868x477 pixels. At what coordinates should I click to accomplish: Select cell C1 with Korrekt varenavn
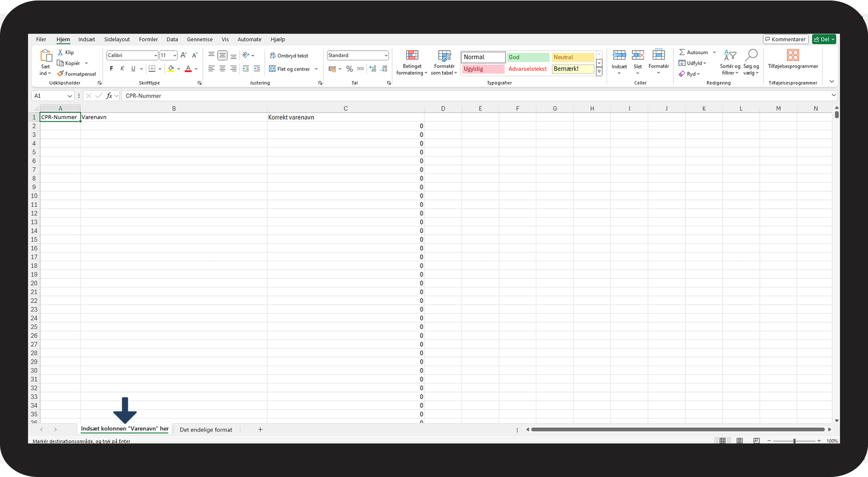(x=345, y=117)
